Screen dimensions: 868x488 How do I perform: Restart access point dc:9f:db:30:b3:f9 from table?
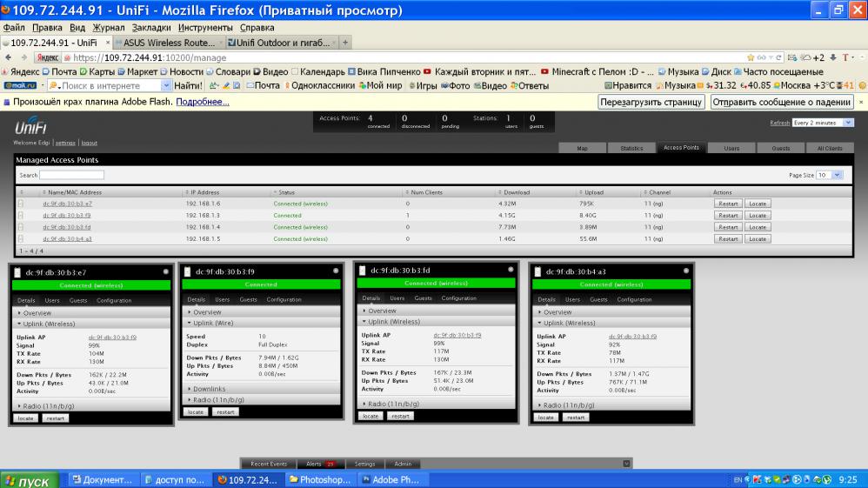[x=727, y=215]
